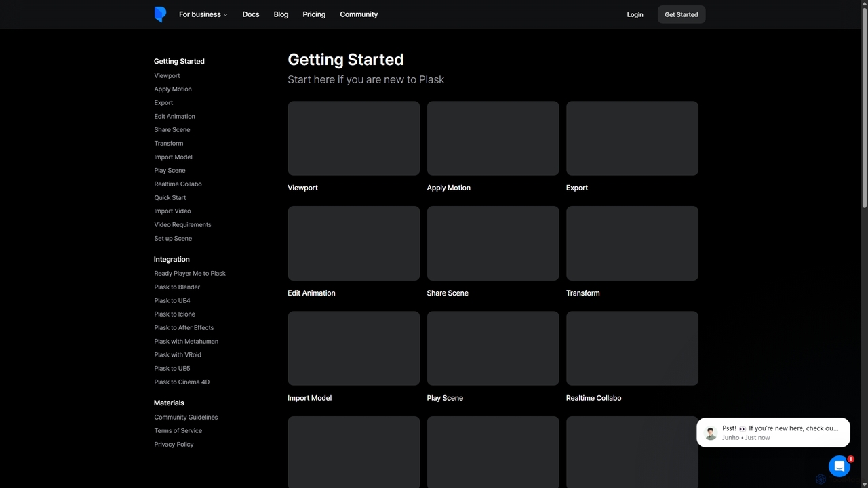Image resolution: width=868 pixels, height=488 pixels.
Task: Click the Login link
Action: [635, 14]
